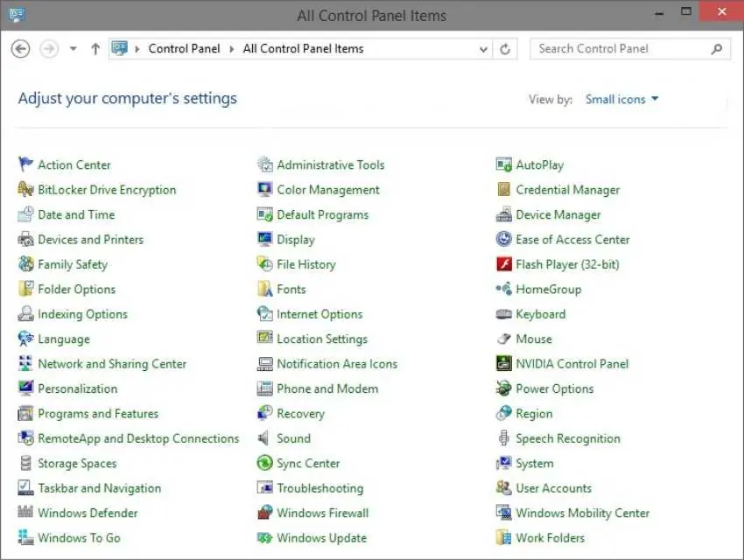Click the search magnifier icon

[x=717, y=49]
